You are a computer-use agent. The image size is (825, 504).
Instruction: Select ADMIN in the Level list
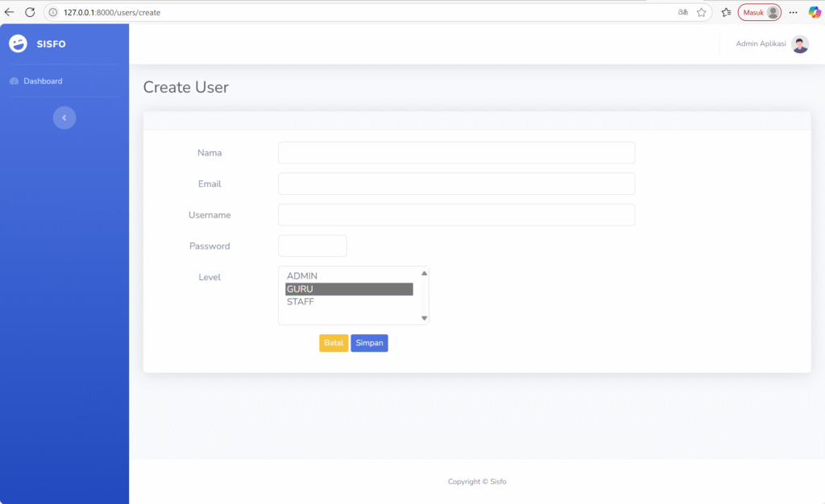[x=302, y=276]
